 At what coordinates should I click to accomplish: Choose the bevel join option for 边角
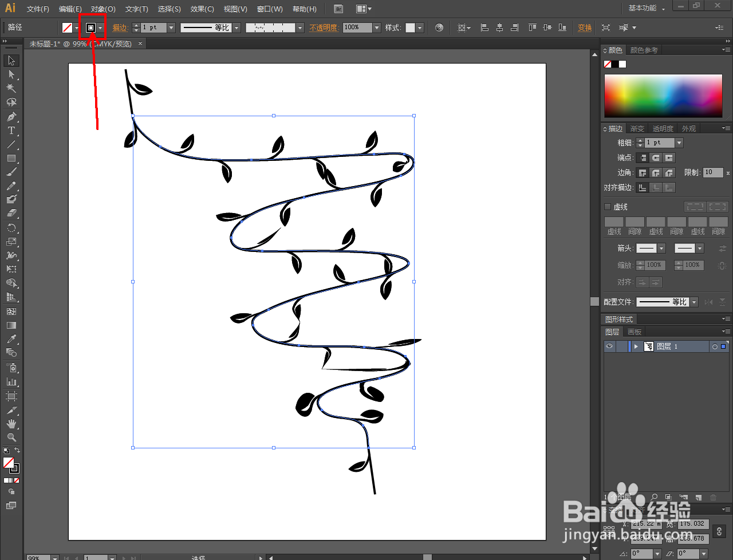pos(669,172)
